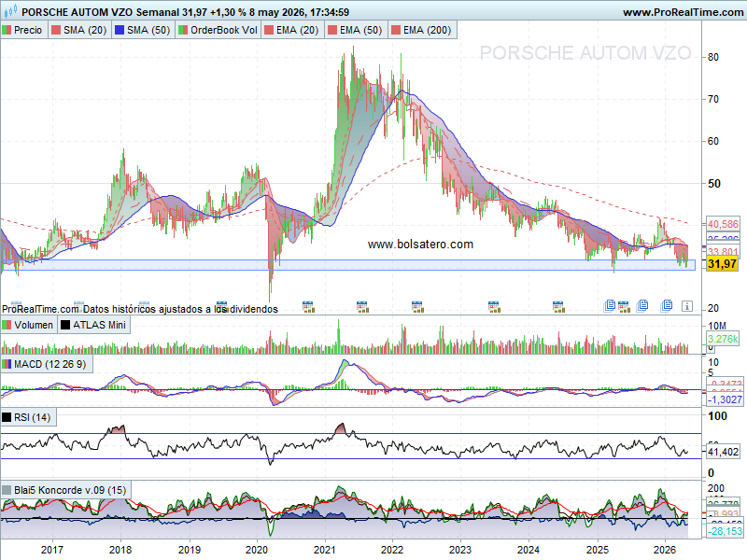This screenshot has width=747, height=560.
Task: Click the -1,3027 MACD value label
Action: pos(724,399)
